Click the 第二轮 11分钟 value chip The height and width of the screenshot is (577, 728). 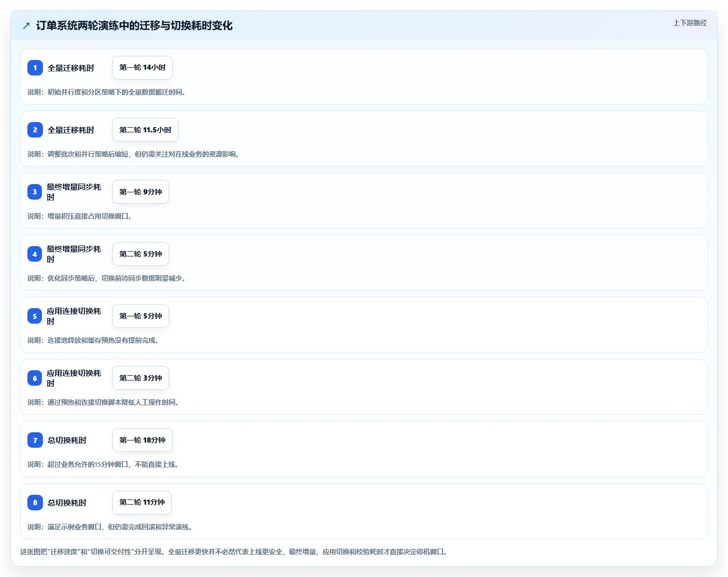(142, 503)
